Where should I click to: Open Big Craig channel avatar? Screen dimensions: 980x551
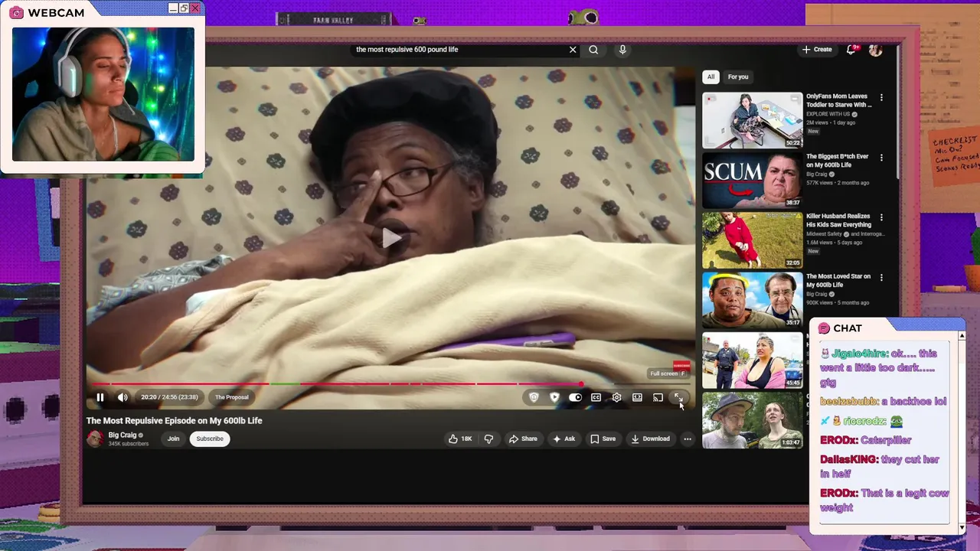pos(95,439)
